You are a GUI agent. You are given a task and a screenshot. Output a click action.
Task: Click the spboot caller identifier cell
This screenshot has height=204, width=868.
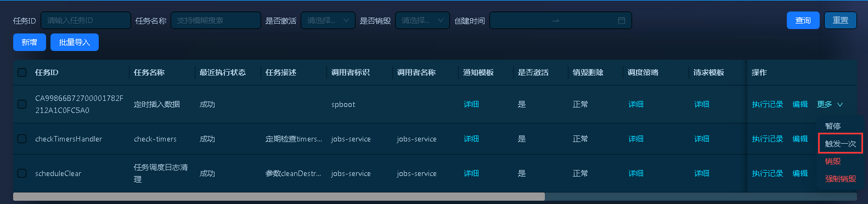(x=343, y=104)
